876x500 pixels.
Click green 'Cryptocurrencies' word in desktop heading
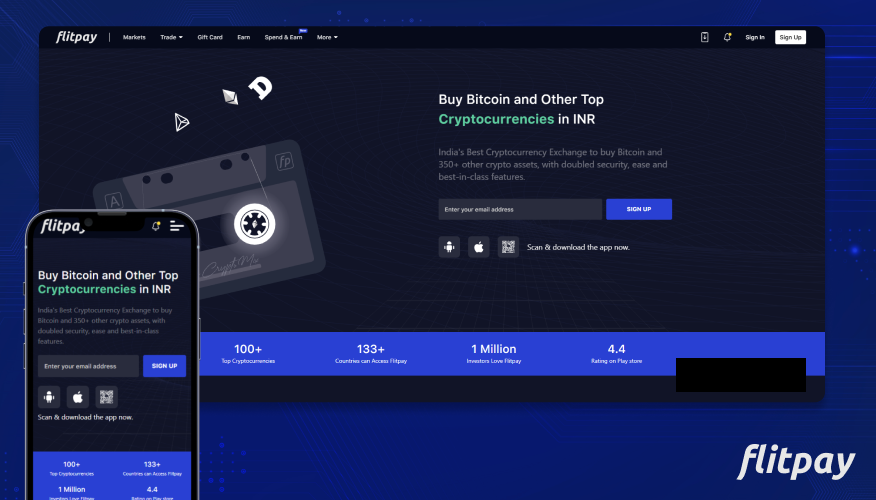coord(496,119)
